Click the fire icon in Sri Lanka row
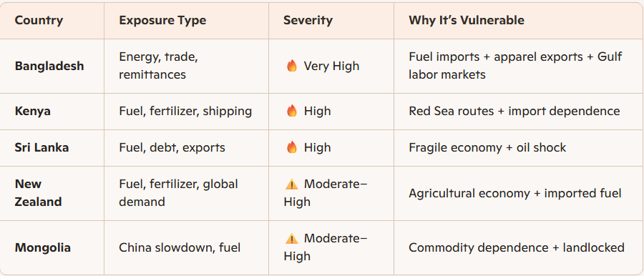This screenshot has height=276, width=644. tap(292, 147)
